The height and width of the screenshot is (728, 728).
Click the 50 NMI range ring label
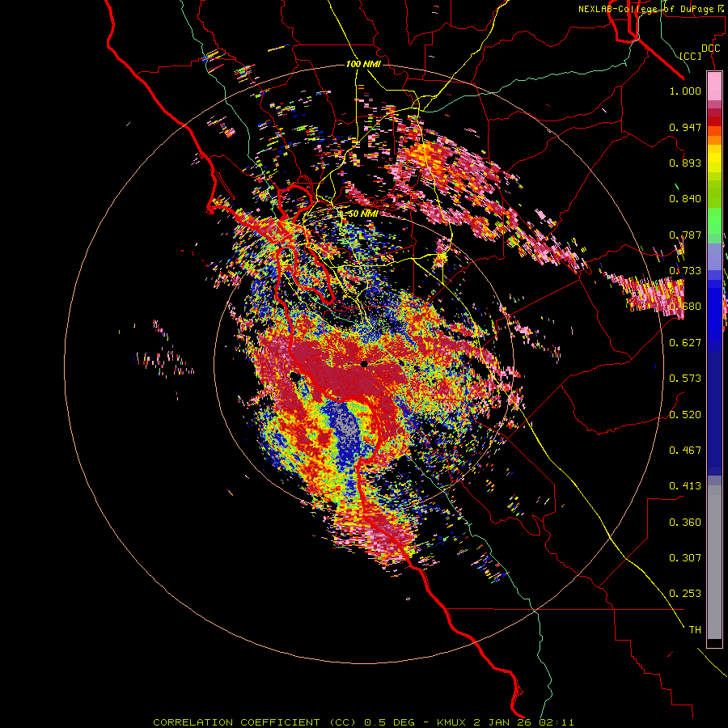pos(363,214)
